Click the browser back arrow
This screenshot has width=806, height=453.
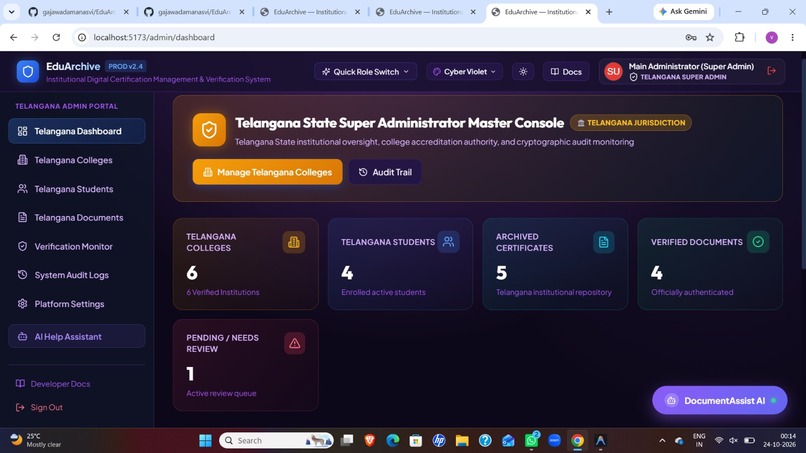click(13, 37)
